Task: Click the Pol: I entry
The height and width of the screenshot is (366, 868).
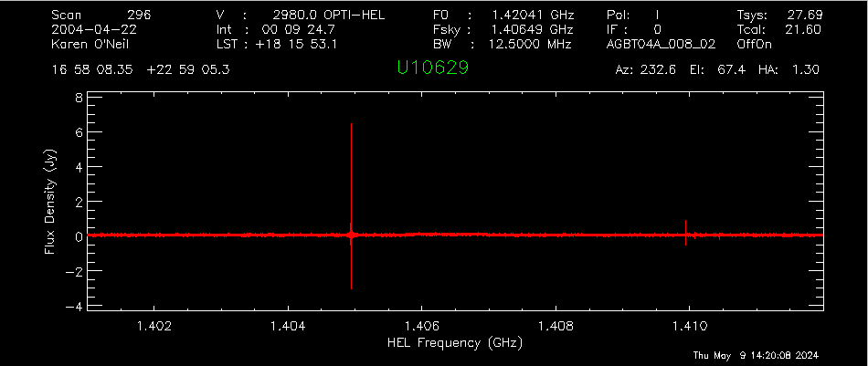Action: (x=633, y=15)
